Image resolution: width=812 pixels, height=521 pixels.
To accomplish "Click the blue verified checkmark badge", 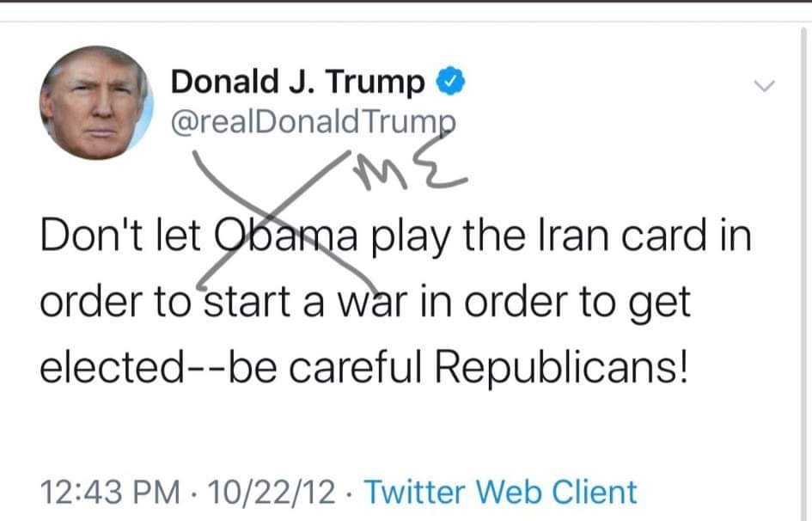I will pos(450,82).
